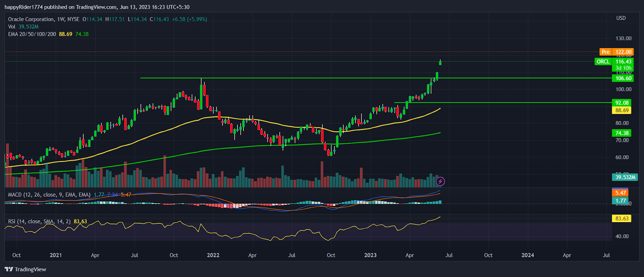644x277 pixels.
Task: Select the RSI (14, close, SMA) label
Action: coord(39,221)
